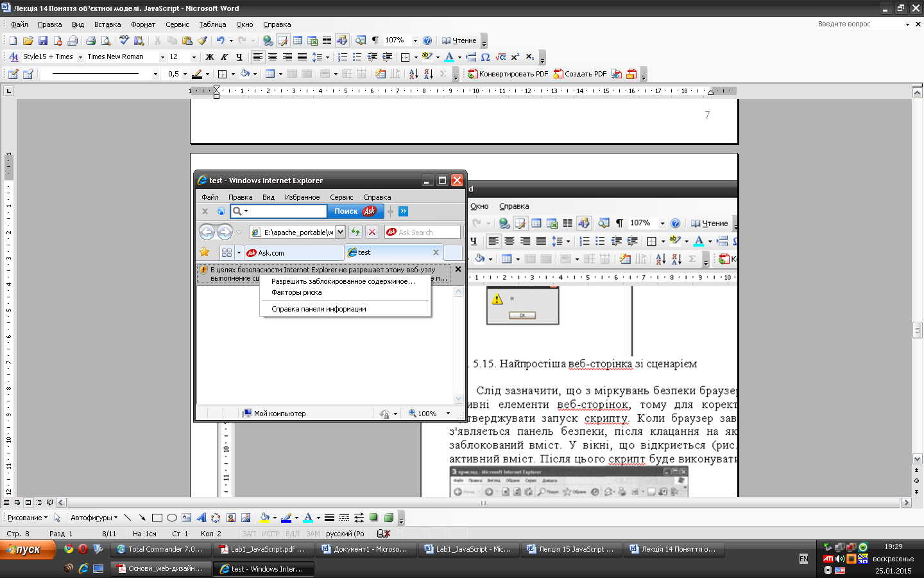Click the Создать PDF button

click(580, 74)
